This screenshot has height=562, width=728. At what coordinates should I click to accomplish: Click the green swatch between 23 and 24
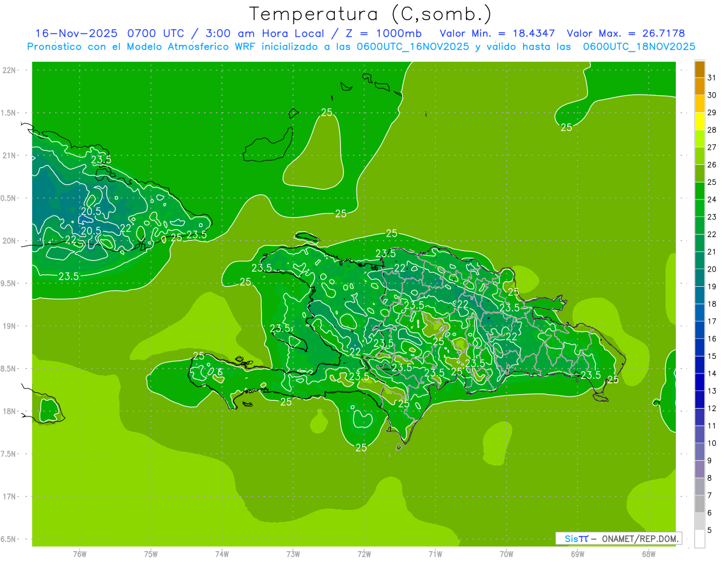(x=699, y=208)
